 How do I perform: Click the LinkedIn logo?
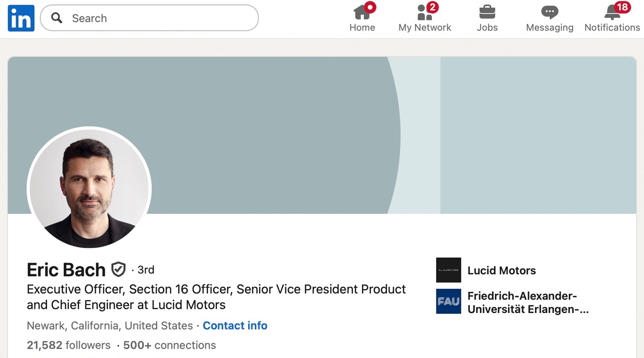21,18
